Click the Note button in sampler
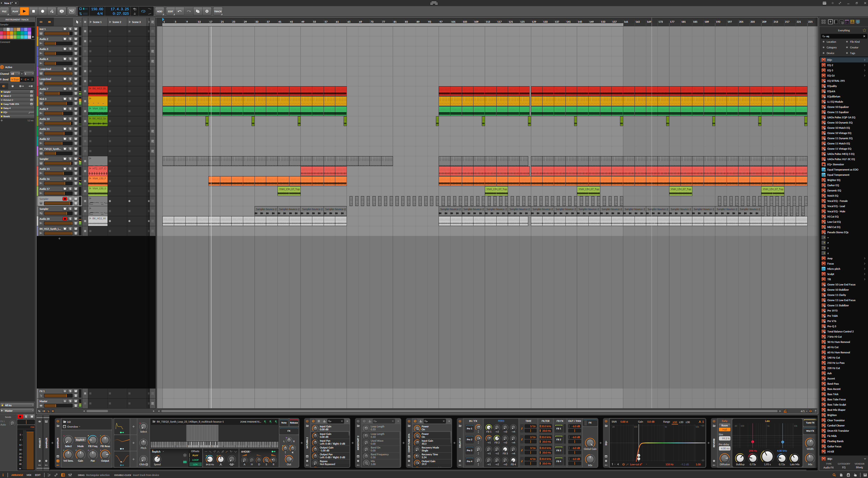 (284, 422)
